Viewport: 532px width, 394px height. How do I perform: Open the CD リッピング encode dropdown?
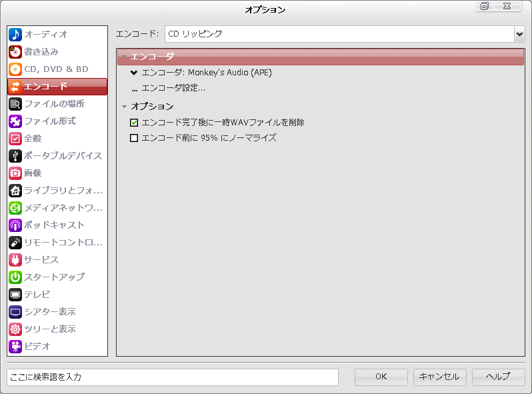[519, 34]
